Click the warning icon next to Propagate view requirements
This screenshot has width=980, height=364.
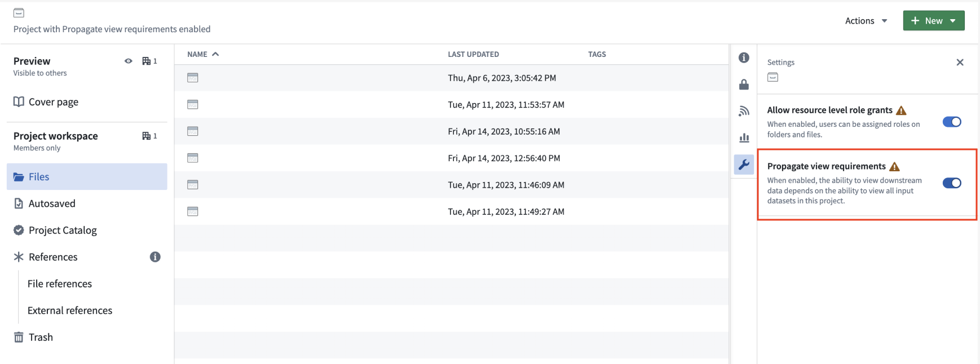click(894, 166)
